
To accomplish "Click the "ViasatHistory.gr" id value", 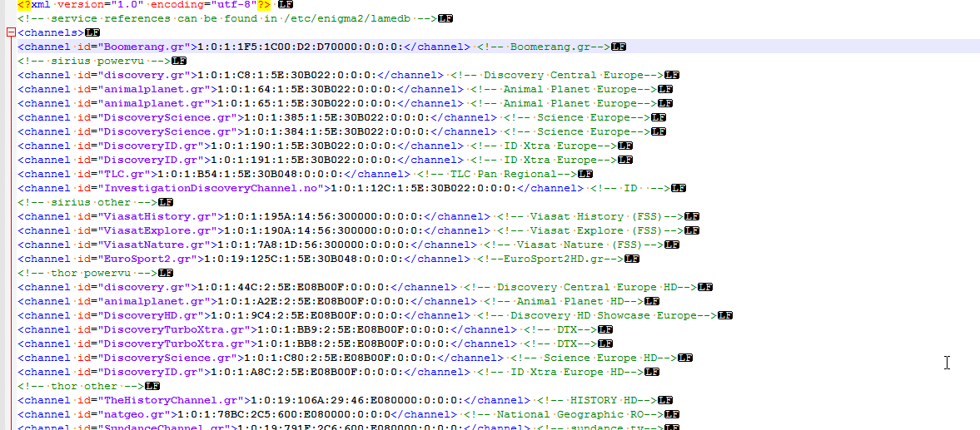I will pyautogui.click(x=158, y=216).
